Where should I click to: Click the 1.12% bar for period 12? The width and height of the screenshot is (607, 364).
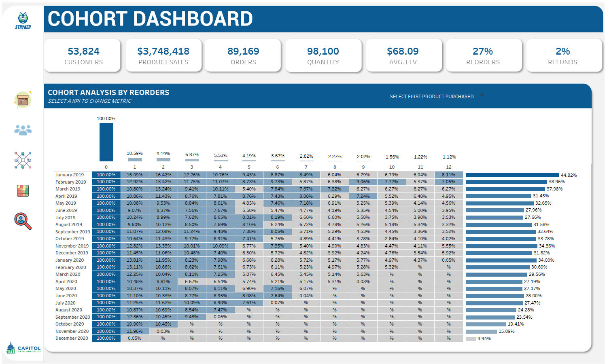(x=449, y=161)
